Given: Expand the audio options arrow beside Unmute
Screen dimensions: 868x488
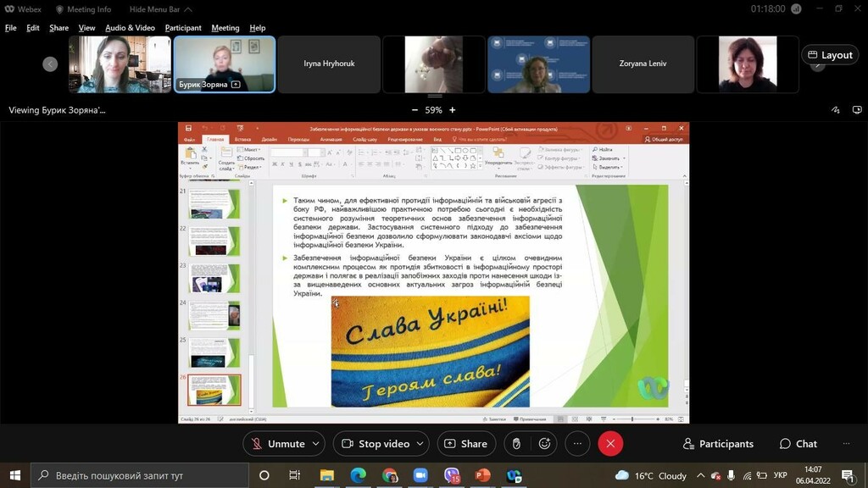Looking at the screenshot, I should point(316,444).
